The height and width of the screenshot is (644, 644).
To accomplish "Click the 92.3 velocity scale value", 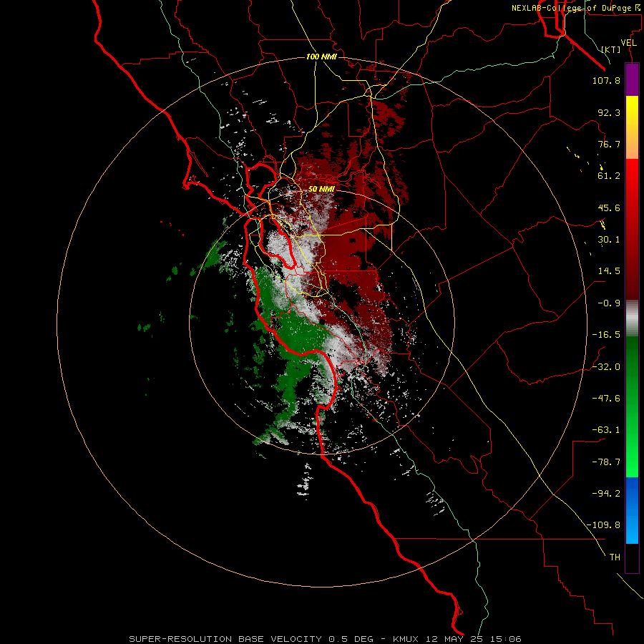I will tap(609, 112).
